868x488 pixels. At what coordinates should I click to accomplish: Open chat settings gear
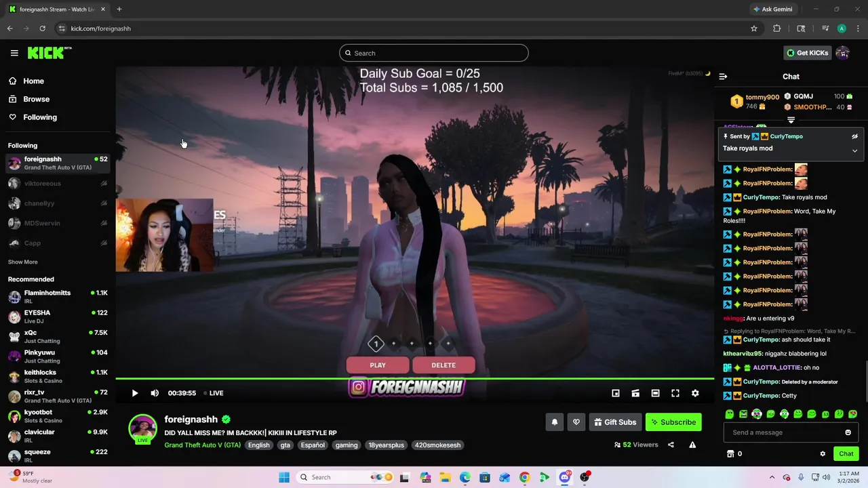823,454
